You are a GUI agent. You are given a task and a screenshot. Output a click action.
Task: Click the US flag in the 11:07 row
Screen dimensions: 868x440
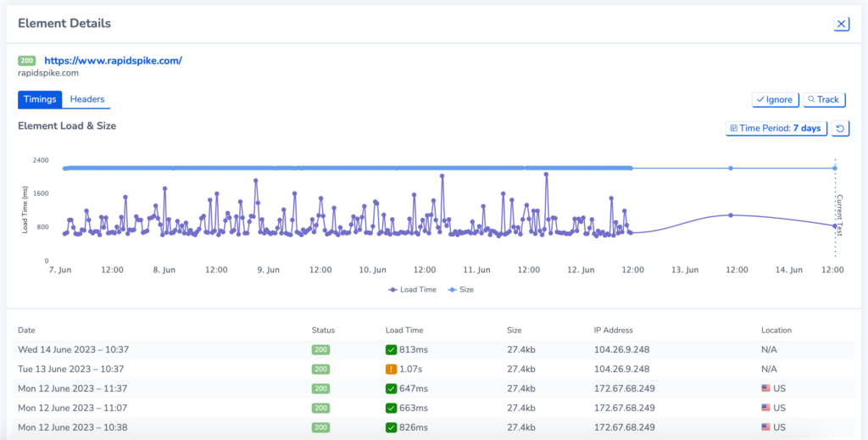pos(766,408)
